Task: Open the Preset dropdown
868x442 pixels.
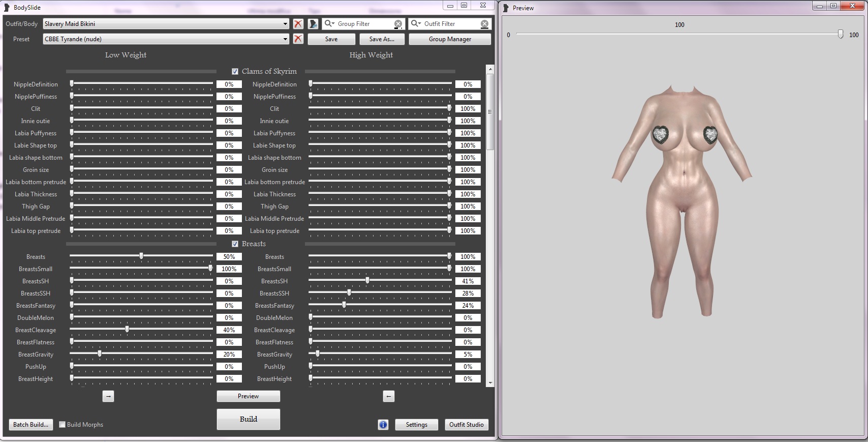Action: click(x=166, y=39)
